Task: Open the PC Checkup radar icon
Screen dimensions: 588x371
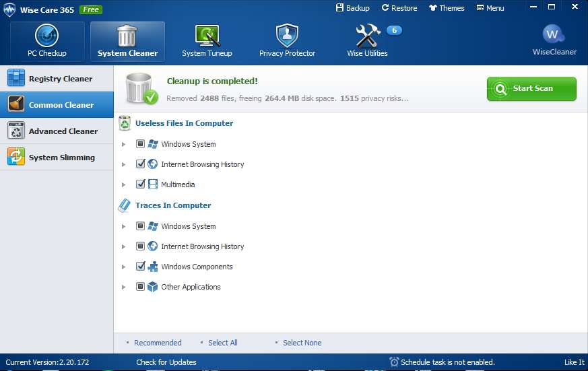Action: (x=47, y=36)
